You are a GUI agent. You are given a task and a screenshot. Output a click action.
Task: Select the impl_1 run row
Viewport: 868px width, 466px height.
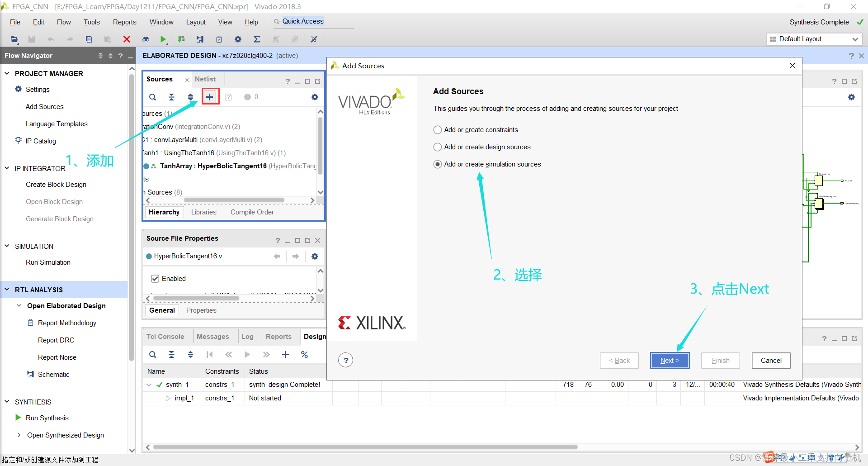click(x=184, y=398)
